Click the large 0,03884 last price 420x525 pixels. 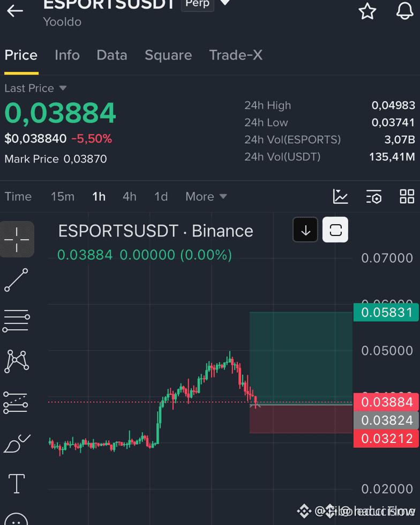tap(60, 113)
